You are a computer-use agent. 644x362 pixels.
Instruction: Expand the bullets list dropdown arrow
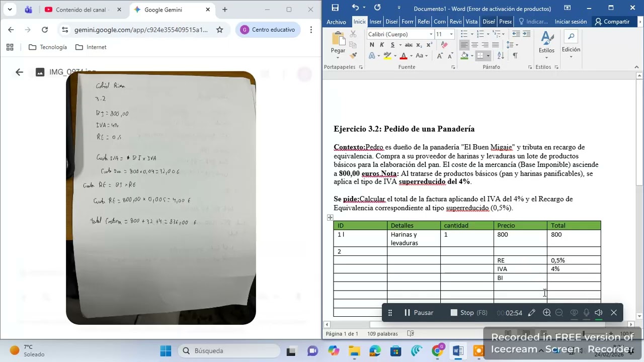tap(471, 34)
